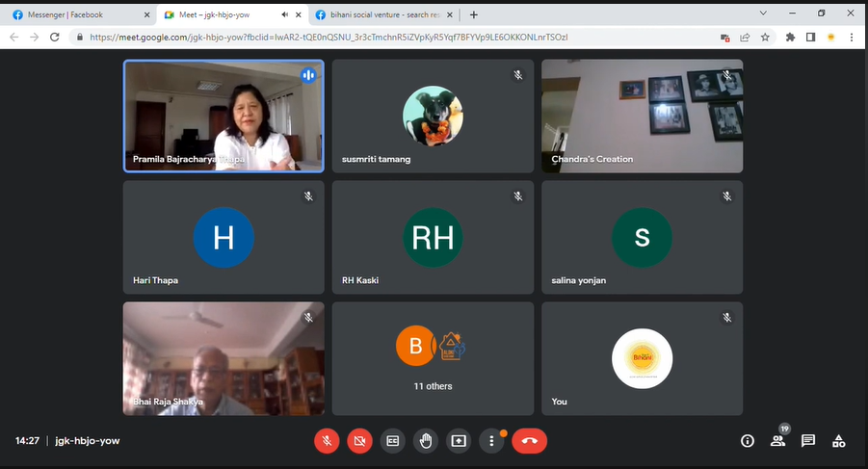Leave the call with the red hang-up button

tap(529, 441)
